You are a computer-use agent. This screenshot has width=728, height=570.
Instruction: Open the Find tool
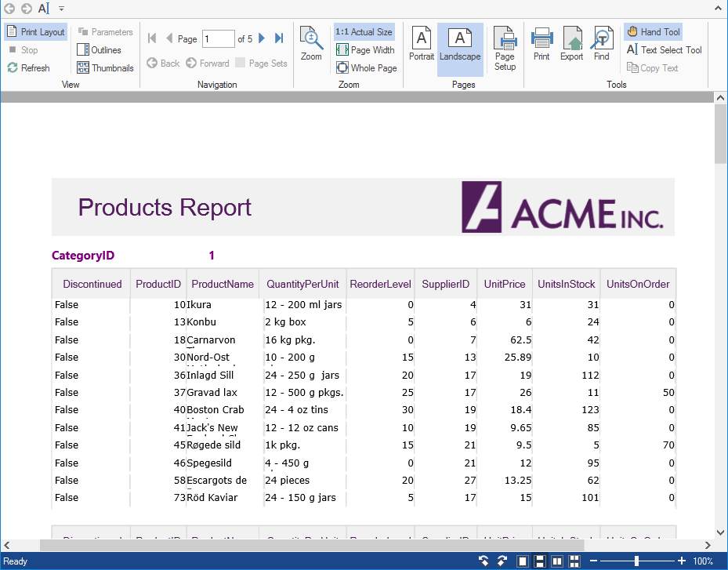click(x=601, y=44)
